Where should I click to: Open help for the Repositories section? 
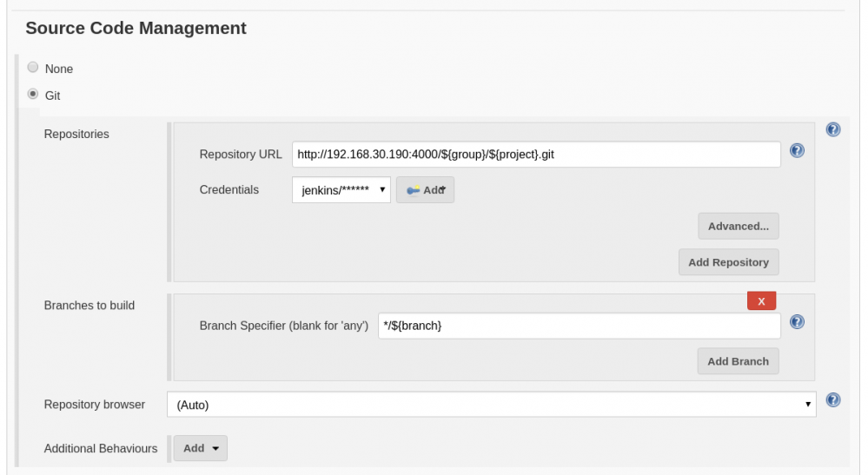(832, 130)
